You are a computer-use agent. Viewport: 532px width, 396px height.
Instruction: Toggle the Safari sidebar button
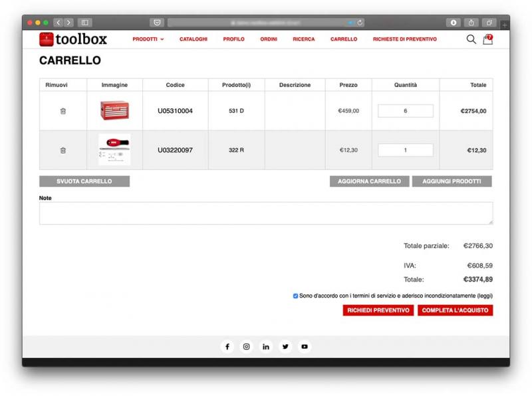click(85, 23)
